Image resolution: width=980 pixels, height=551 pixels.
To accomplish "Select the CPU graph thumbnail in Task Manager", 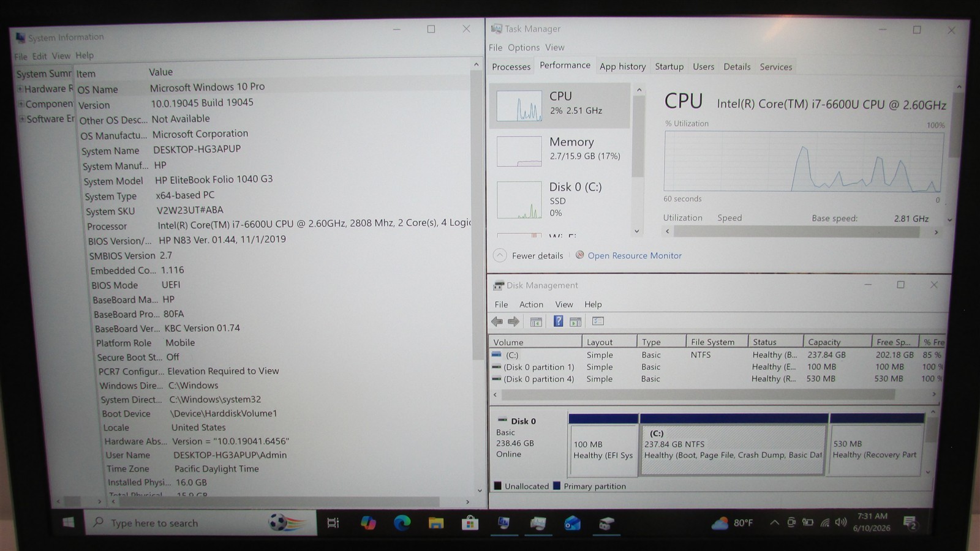I will coord(519,105).
